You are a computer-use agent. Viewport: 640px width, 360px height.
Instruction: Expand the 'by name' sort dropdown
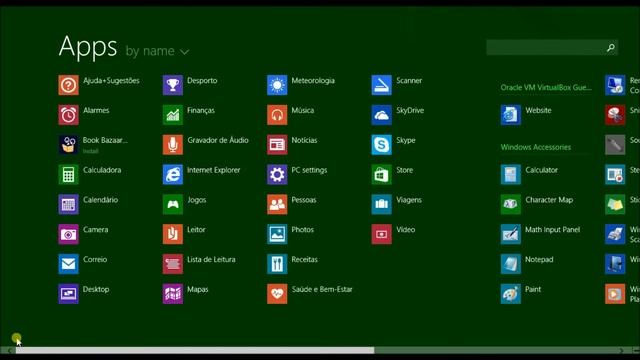click(x=157, y=51)
